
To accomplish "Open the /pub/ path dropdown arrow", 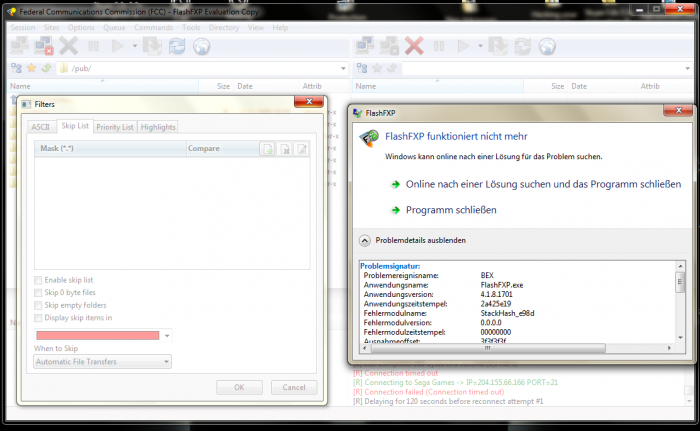I will pyautogui.click(x=343, y=68).
